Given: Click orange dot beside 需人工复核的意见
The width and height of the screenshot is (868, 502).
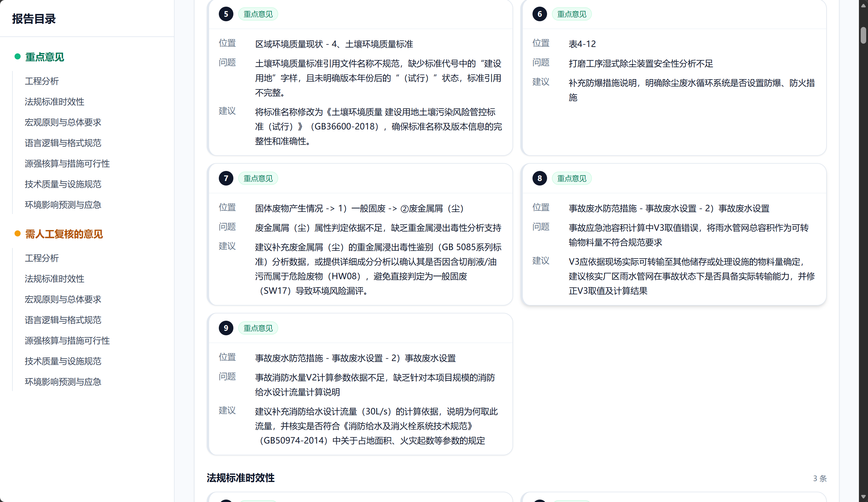Looking at the screenshot, I should click(18, 234).
